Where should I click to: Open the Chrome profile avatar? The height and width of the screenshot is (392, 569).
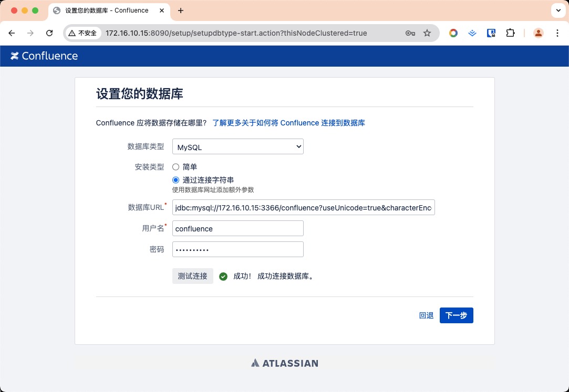point(539,33)
